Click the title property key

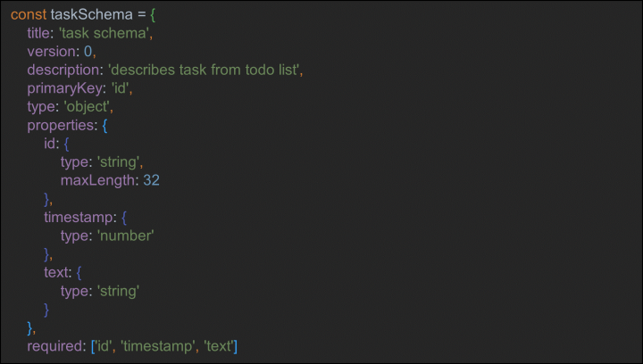tap(40, 35)
